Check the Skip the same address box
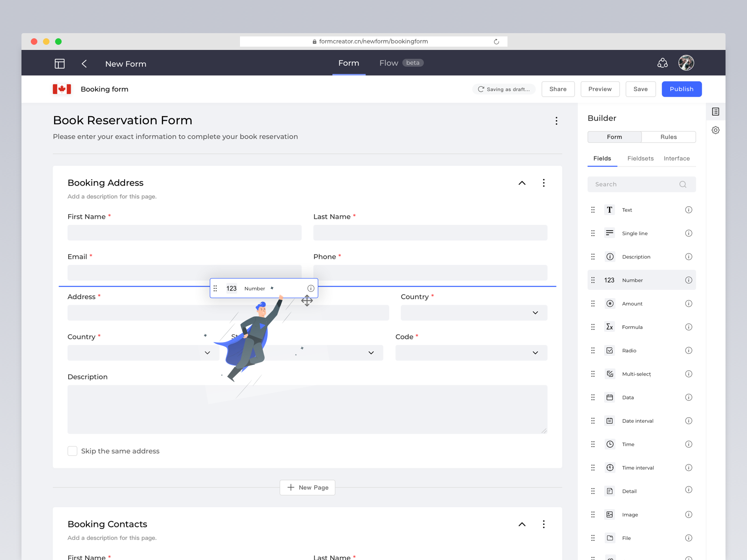The width and height of the screenshot is (747, 560). (72, 451)
